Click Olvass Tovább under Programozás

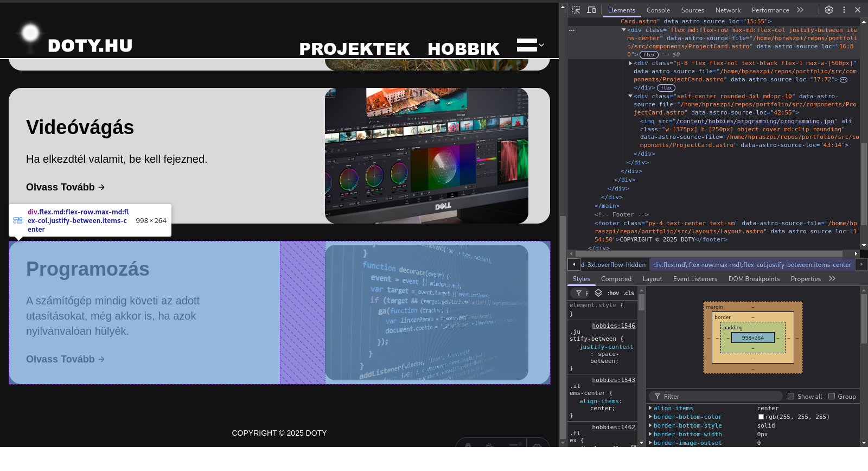[x=65, y=359]
